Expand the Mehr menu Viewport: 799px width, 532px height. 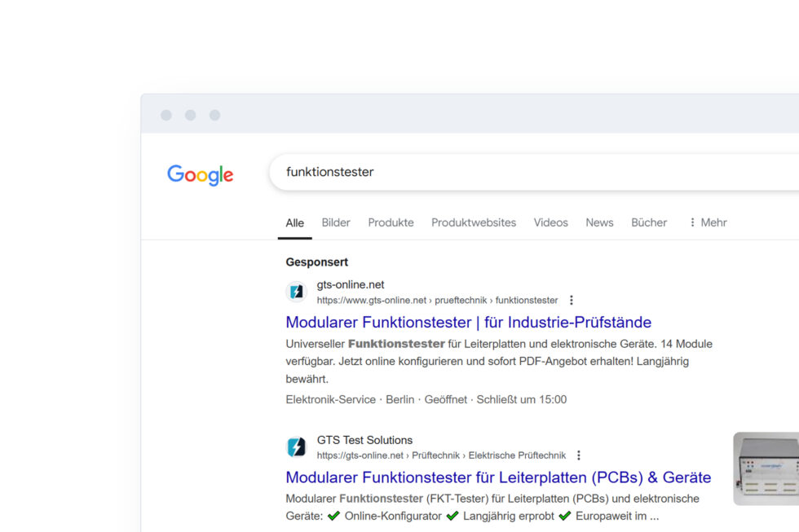pos(708,222)
